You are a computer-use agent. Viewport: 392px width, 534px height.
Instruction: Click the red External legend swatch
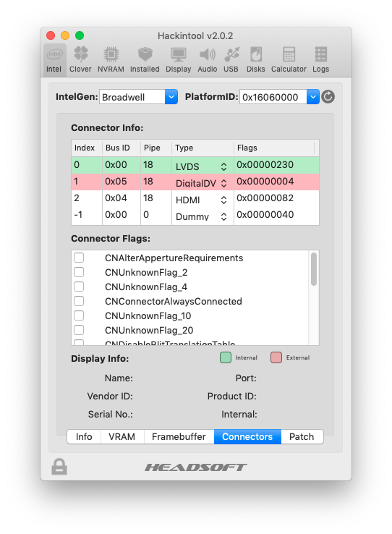[276, 357]
